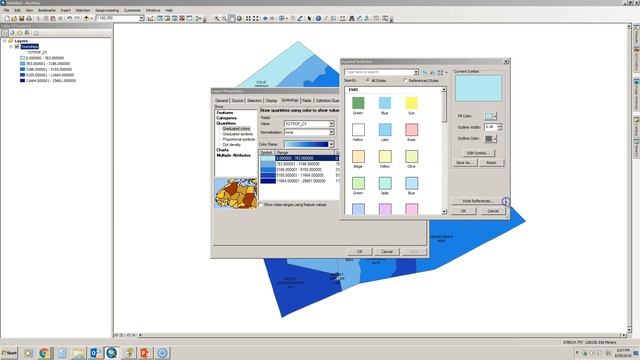
Task: Click the Find binoculars icon
Action: point(351,18)
